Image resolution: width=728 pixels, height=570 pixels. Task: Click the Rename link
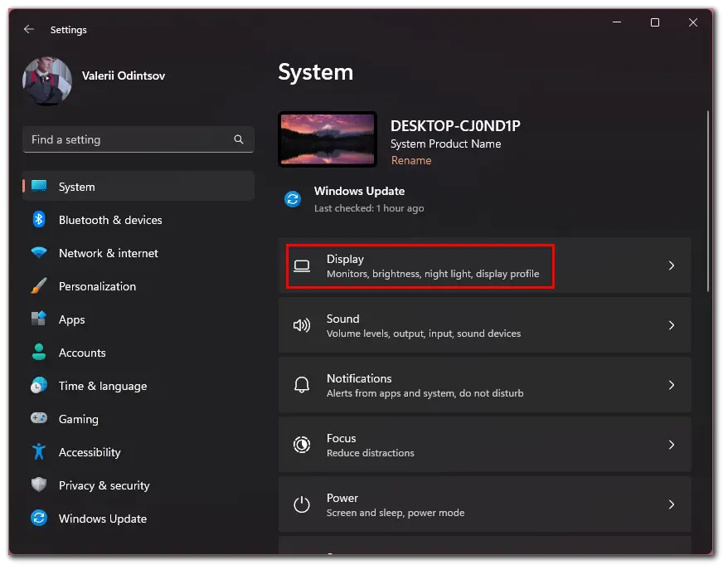(411, 160)
